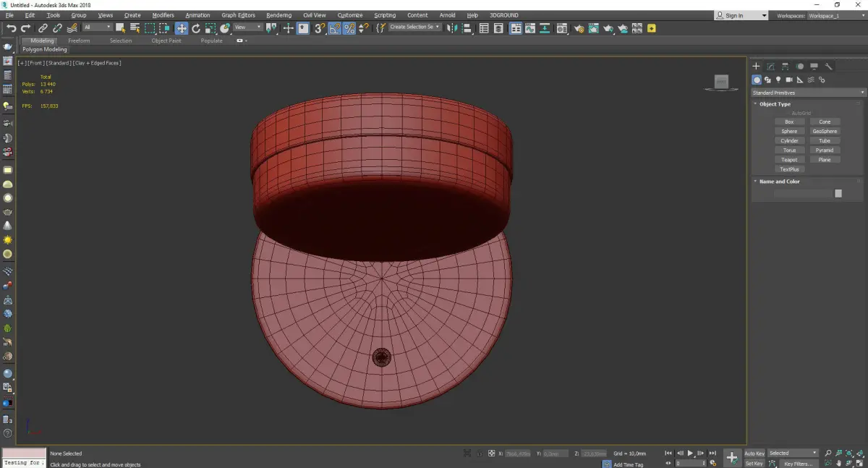Click the Render Production teapot icon
Viewport: 868px width, 468px height.
(x=608, y=28)
